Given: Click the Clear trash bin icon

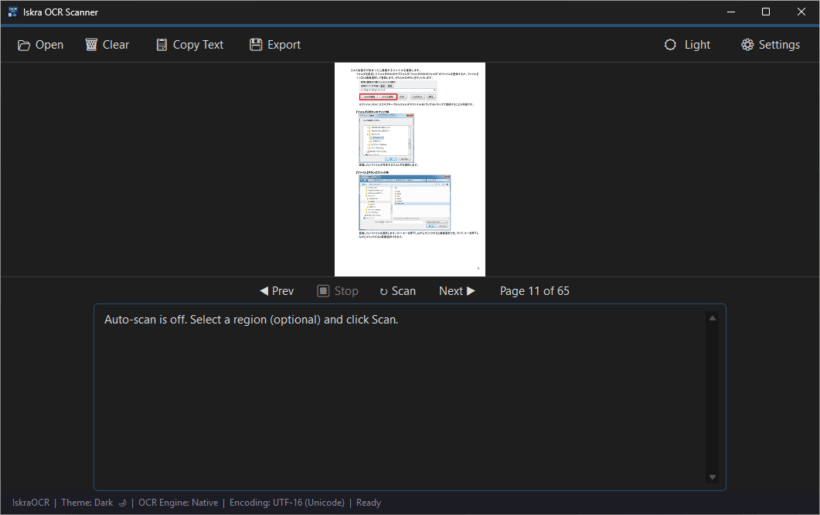Looking at the screenshot, I should click(91, 44).
